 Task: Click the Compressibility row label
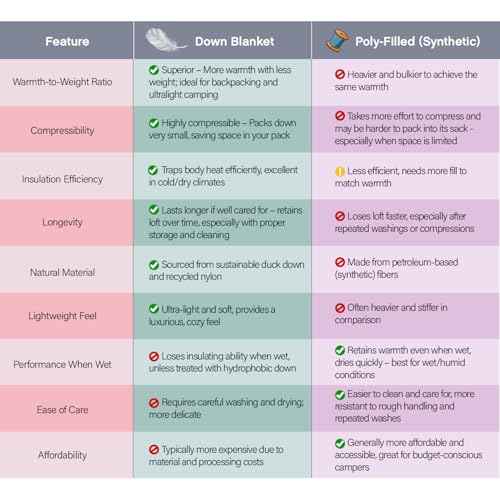62,130
